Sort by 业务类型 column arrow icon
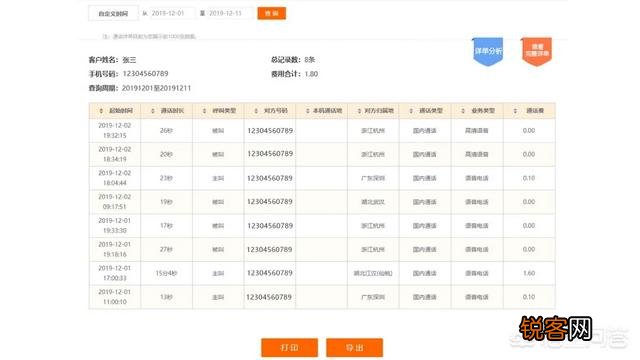Screen dimensions: 640x360 pos(463,111)
